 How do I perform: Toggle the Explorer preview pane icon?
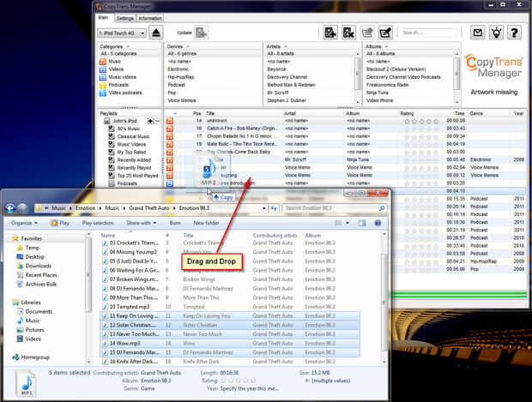(x=362, y=223)
